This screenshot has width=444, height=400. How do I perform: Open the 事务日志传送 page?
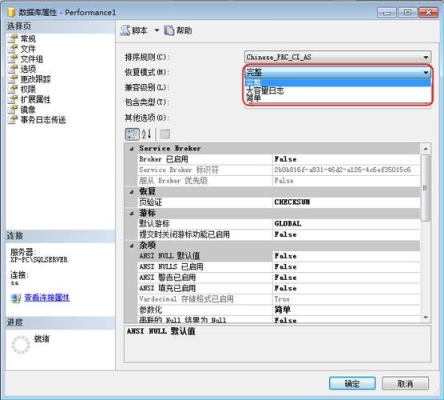[x=43, y=120]
